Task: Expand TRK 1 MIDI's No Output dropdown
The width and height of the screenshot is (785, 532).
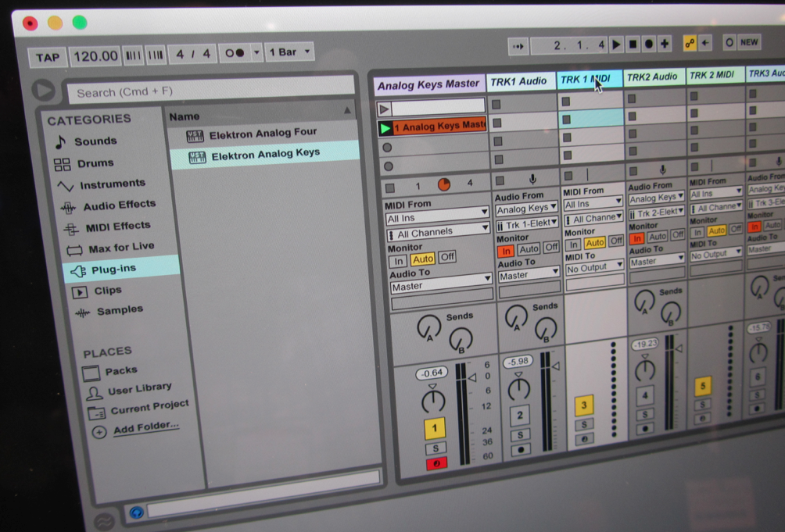Action: coord(595,267)
